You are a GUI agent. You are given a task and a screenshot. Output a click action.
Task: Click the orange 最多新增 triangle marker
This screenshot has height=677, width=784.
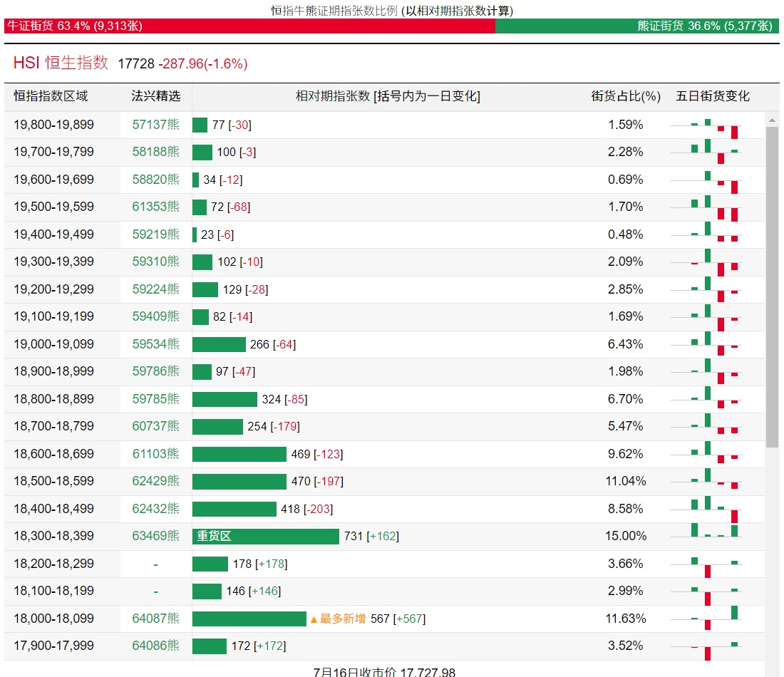(314, 619)
